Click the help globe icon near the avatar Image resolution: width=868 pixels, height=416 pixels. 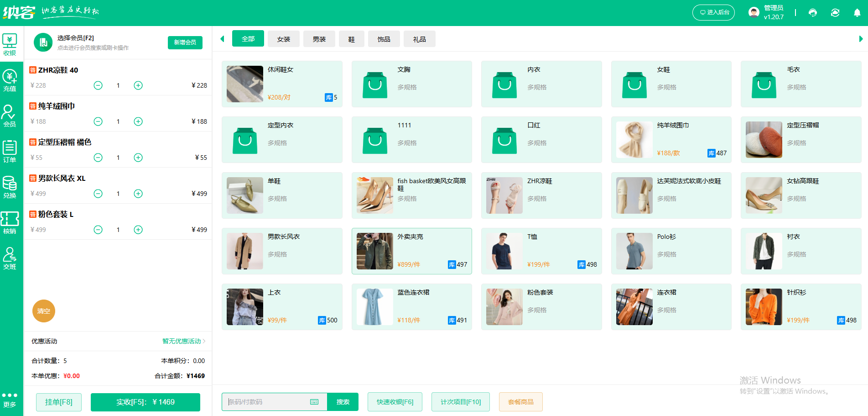(813, 12)
